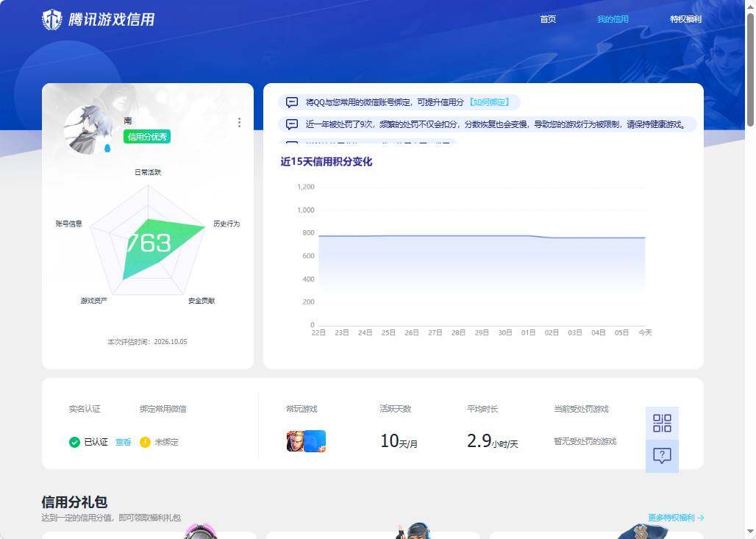Click the yellow 未绑定 warning icon
The height and width of the screenshot is (539, 756).
coord(145,442)
